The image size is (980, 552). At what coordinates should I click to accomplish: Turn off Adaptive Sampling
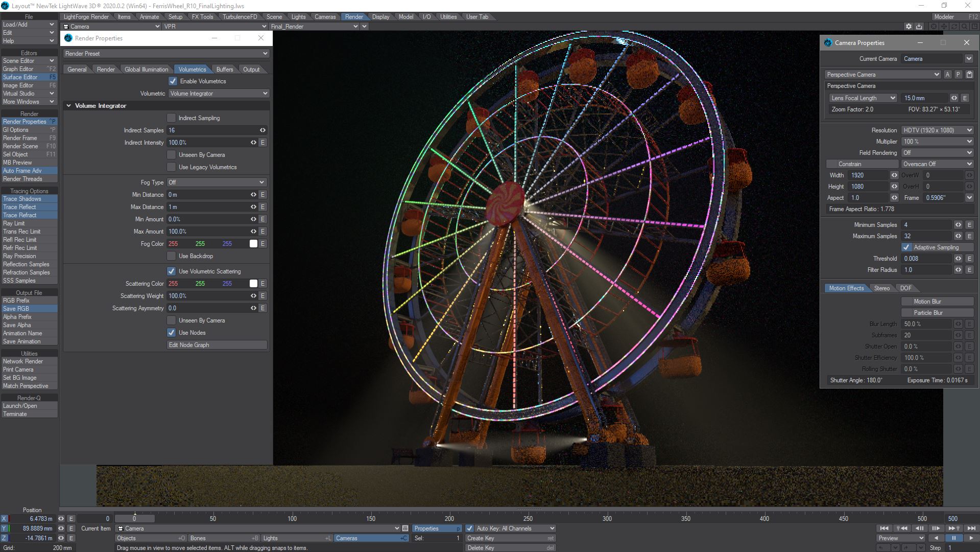tap(906, 247)
